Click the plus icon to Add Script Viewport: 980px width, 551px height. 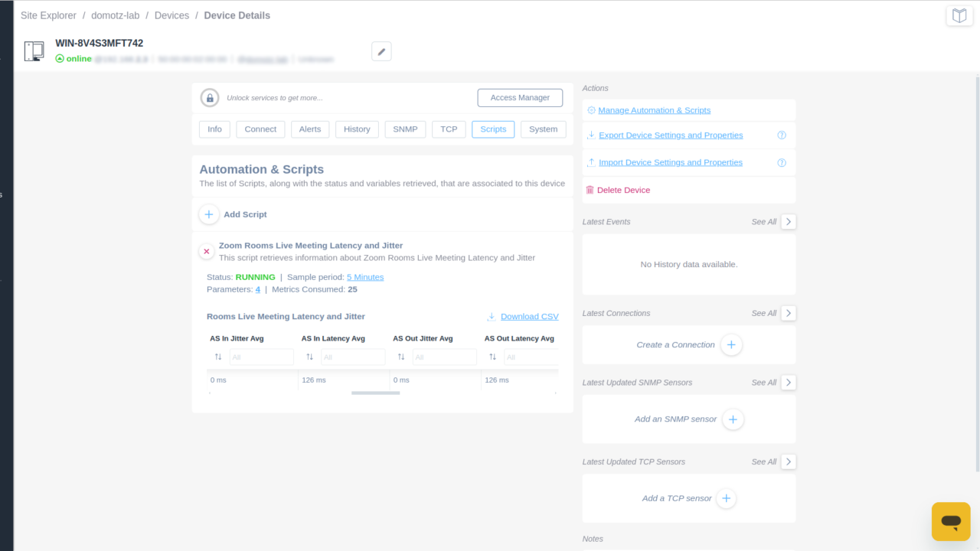click(x=208, y=214)
